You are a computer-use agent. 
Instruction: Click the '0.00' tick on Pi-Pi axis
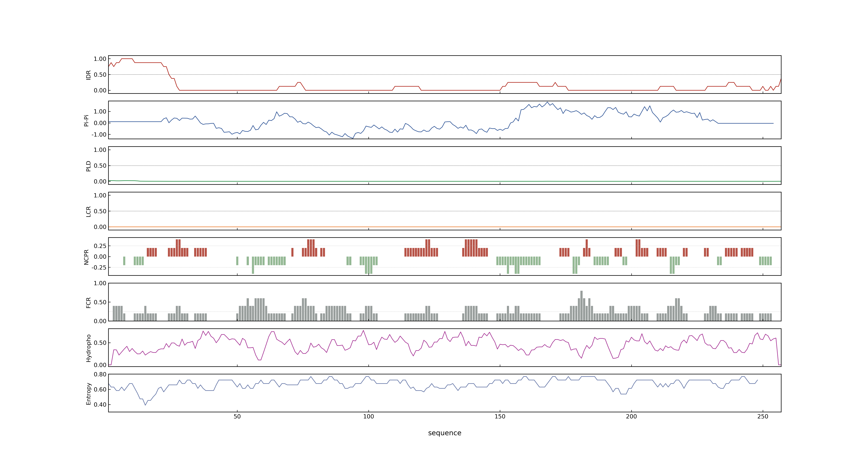(100, 123)
